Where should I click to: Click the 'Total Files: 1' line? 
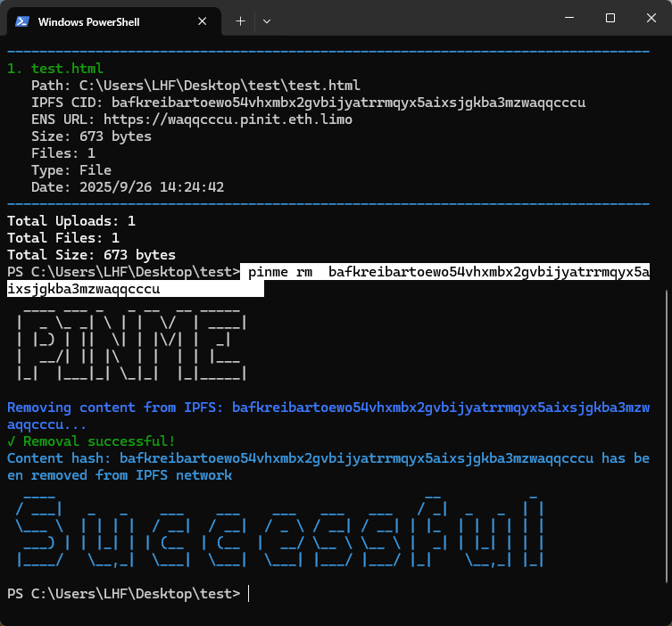point(63,238)
